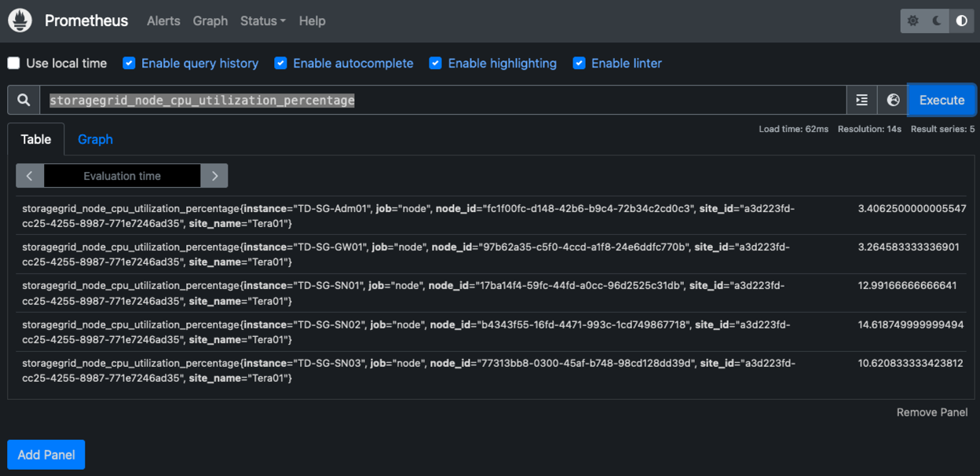The height and width of the screenshot is (476, 980).
Task: Go to previous evaluation time
Action: click(x=30, y=176)
